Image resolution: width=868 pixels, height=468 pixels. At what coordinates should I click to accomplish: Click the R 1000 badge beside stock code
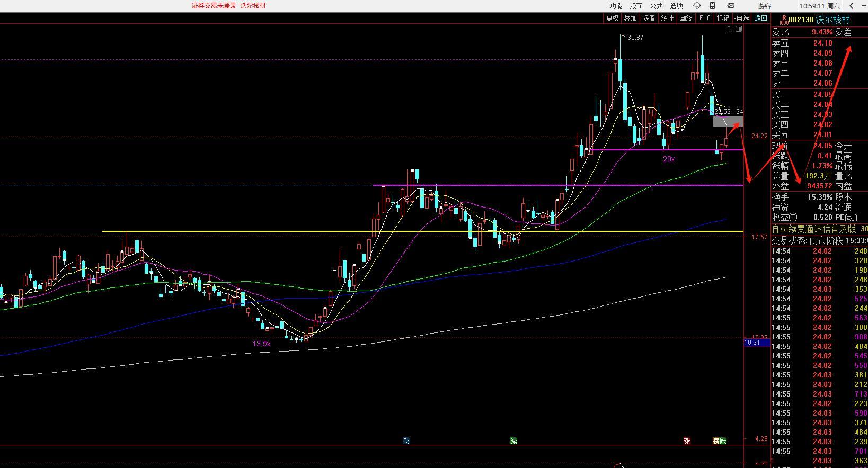(x=784, y=20)
